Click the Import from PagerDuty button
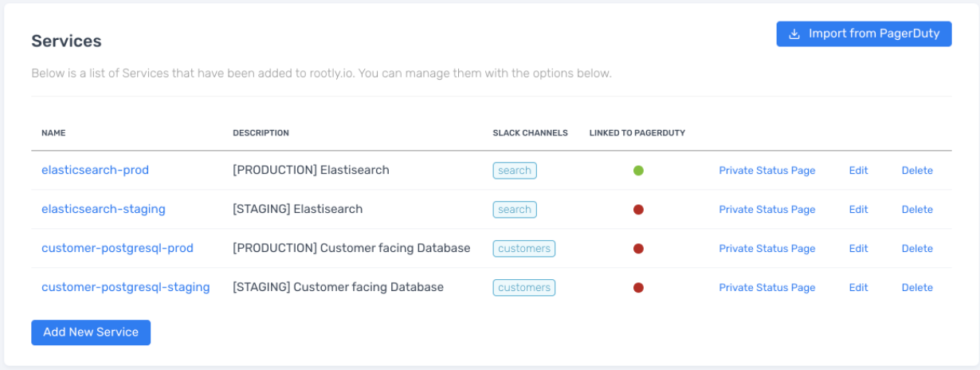 [x=864, y=33]
